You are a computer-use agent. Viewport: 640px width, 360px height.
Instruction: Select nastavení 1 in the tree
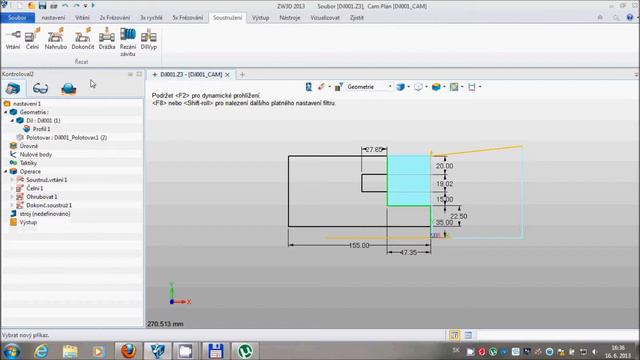(27, 104)
